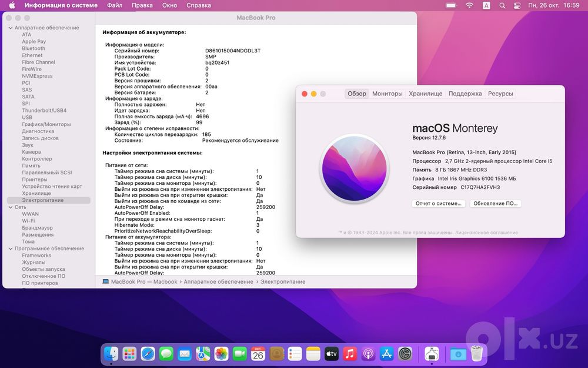The height and width of the screenshot is (368, 588).
Task: Open Control Center in menu bar
Action: (x=517, y=5)
